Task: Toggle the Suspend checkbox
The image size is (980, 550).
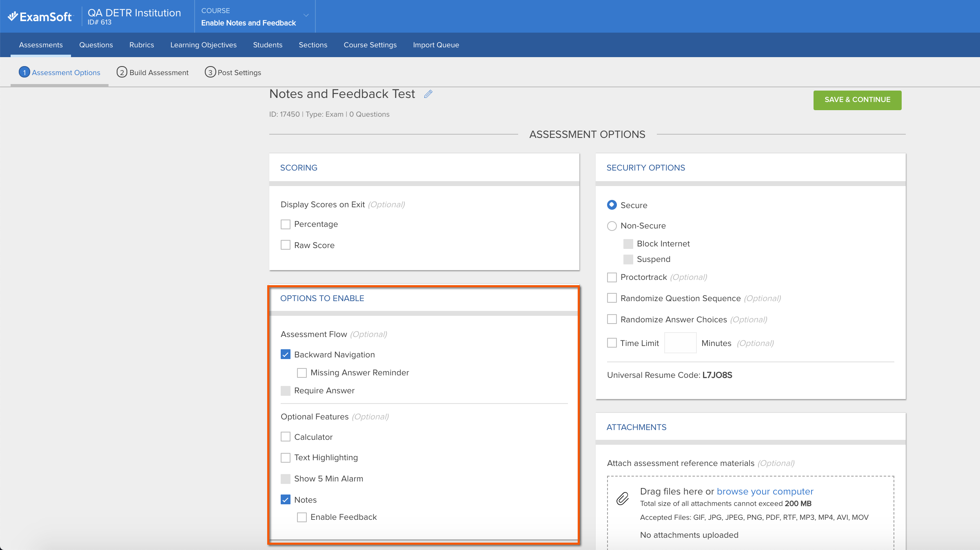Action: (x=628, y=259)
